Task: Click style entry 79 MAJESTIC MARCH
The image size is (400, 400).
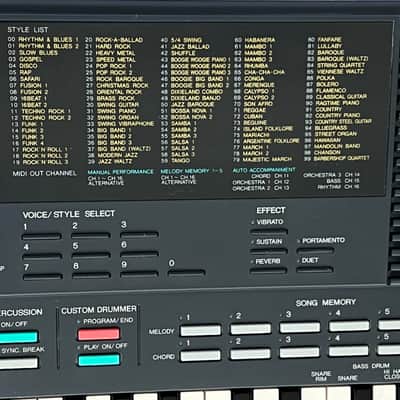Action: tap(262, 159)
